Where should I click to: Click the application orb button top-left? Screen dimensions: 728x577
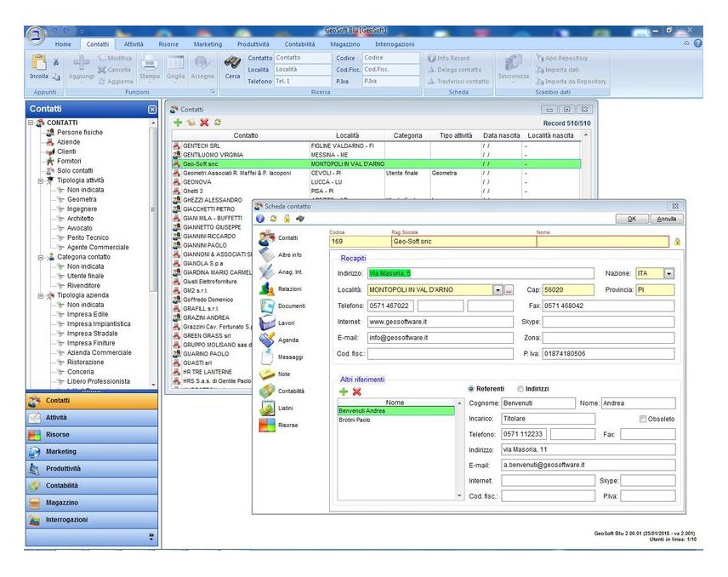pos(35,35)
